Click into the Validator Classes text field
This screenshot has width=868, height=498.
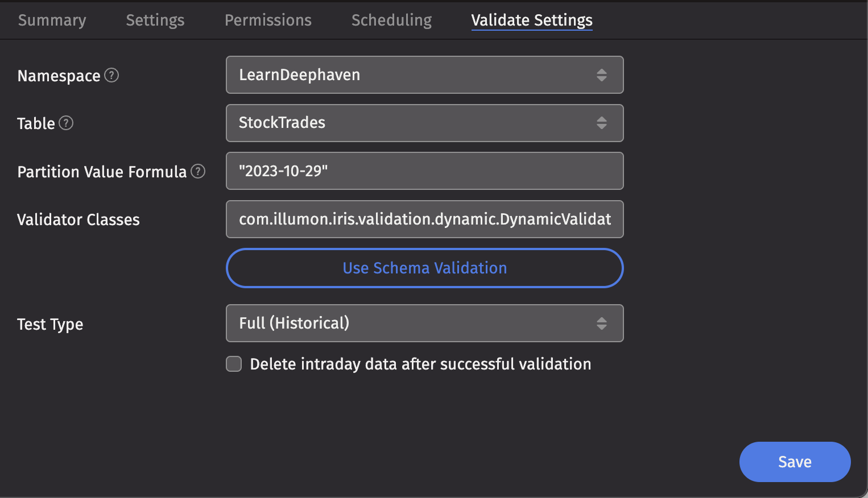pos(425,219)
